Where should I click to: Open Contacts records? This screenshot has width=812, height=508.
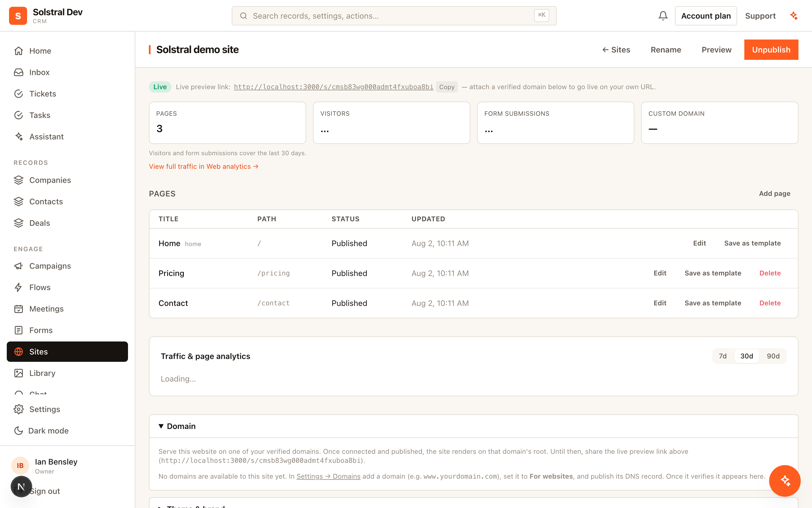pos(67,202)
